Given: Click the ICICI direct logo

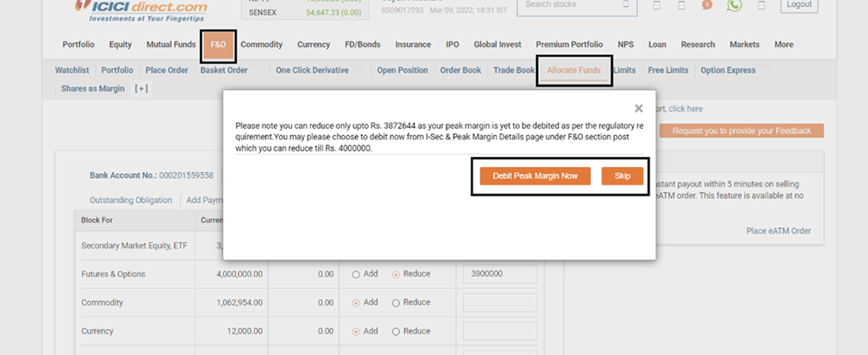Looking at the screenshot, I should coord(142,7).
